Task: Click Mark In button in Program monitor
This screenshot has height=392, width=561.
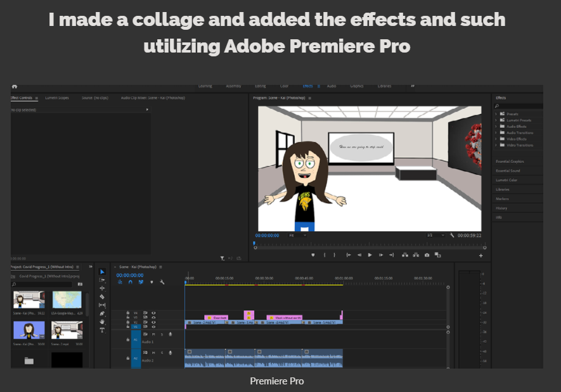Action: click(x=325, y=255)
